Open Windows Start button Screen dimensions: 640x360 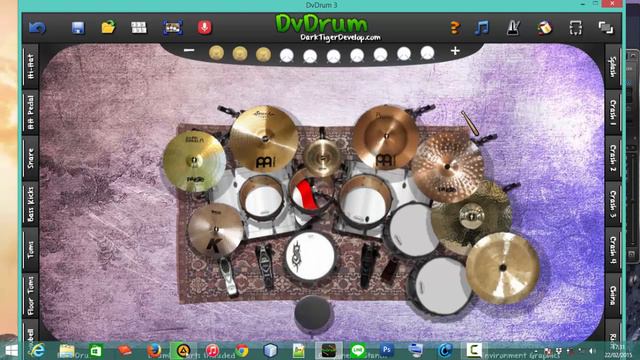pos(11,350)
